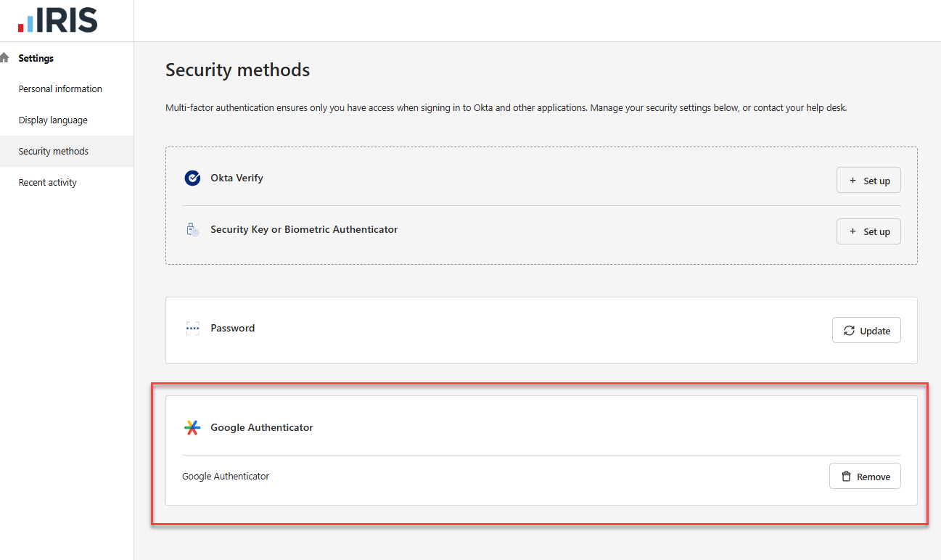Click the home icon beside Settings
Screen dimensions: 941x560
pos(4,57)
